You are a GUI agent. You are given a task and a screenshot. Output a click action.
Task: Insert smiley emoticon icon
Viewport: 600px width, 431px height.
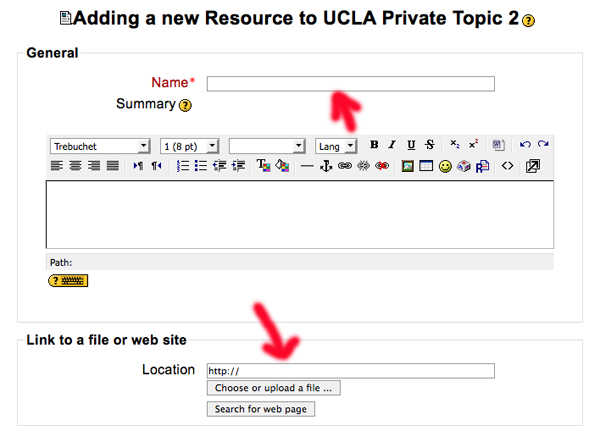pyautogui.click(x=445, y=166)
